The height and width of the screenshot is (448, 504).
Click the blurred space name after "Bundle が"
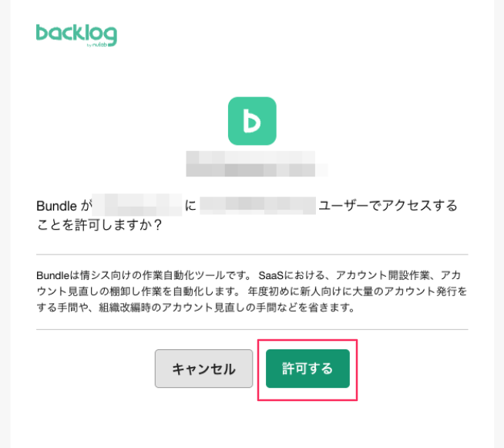tap(137, 205)
